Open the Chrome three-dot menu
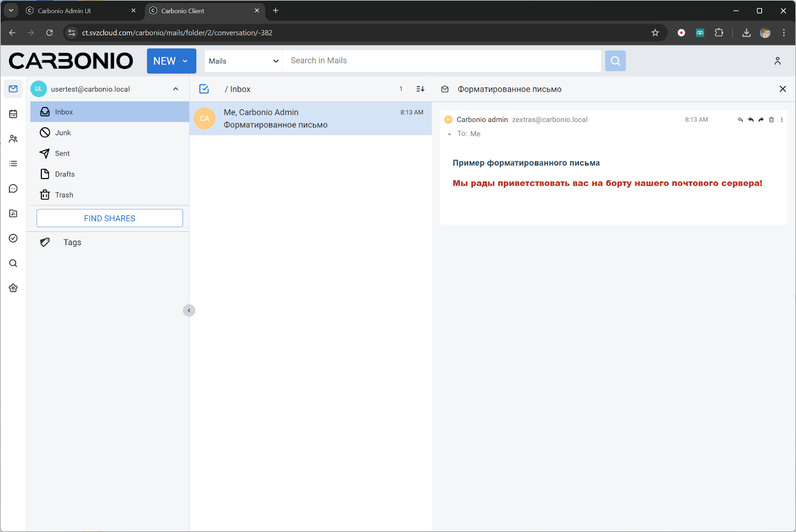This screenshot has width=796, height=532. (784, 33)
